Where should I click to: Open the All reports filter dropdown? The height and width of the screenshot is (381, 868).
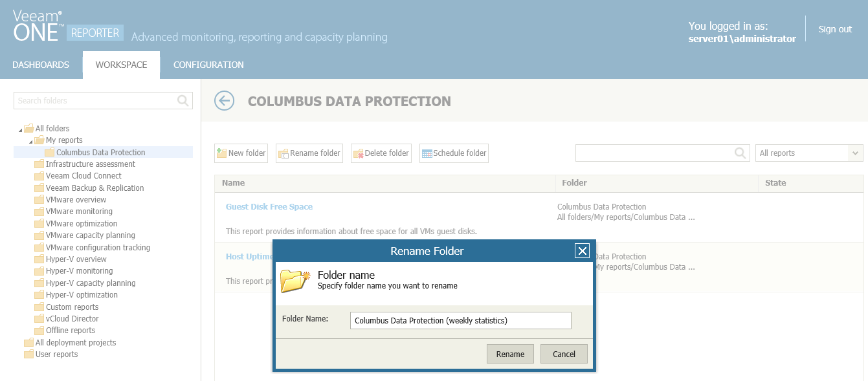point(856,153)
